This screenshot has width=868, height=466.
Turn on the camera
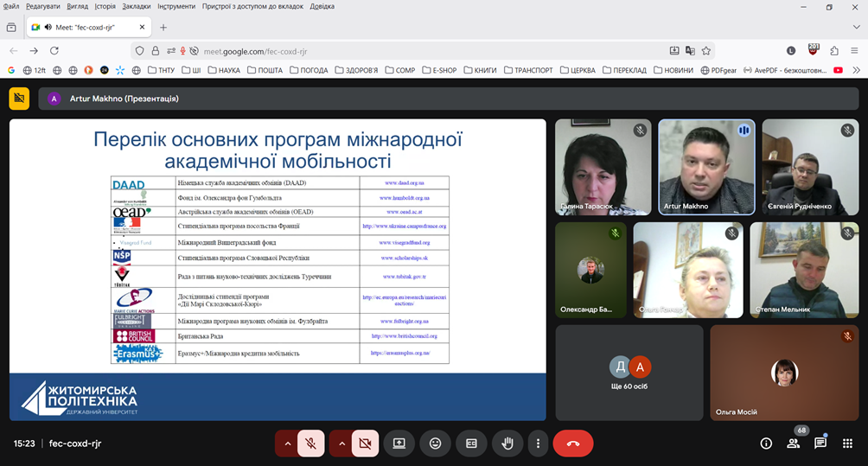point(365,444)
